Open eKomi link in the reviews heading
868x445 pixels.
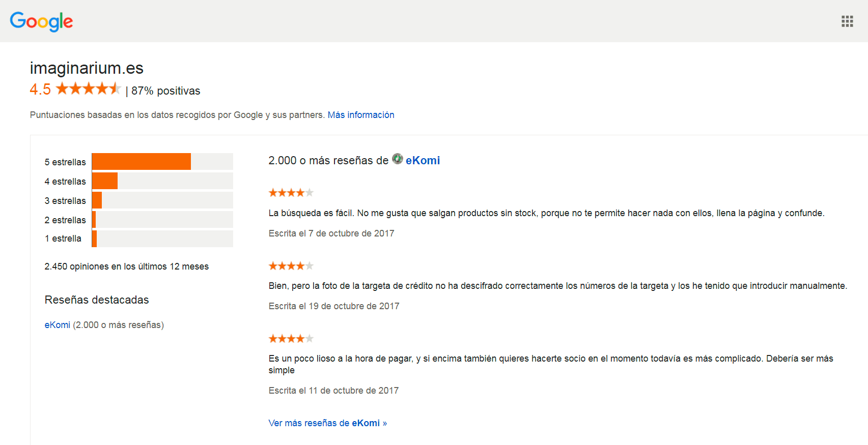pos(423,160)
